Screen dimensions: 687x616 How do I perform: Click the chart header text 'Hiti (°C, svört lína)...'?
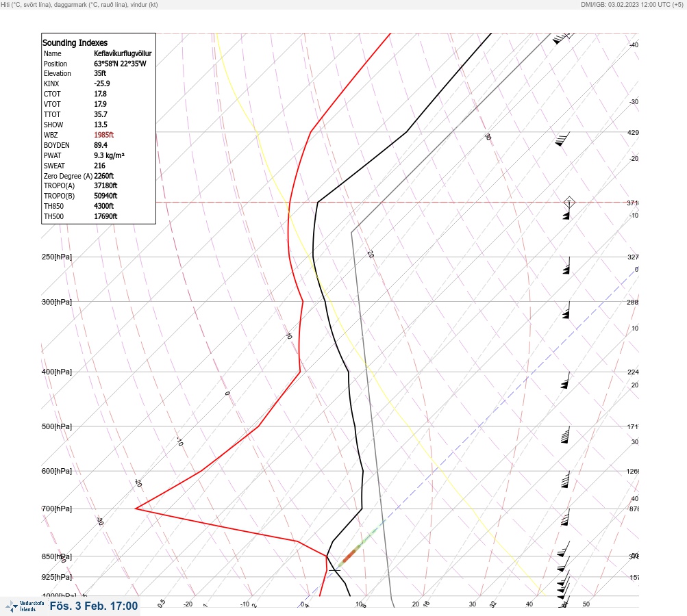(x=79, y=4)
